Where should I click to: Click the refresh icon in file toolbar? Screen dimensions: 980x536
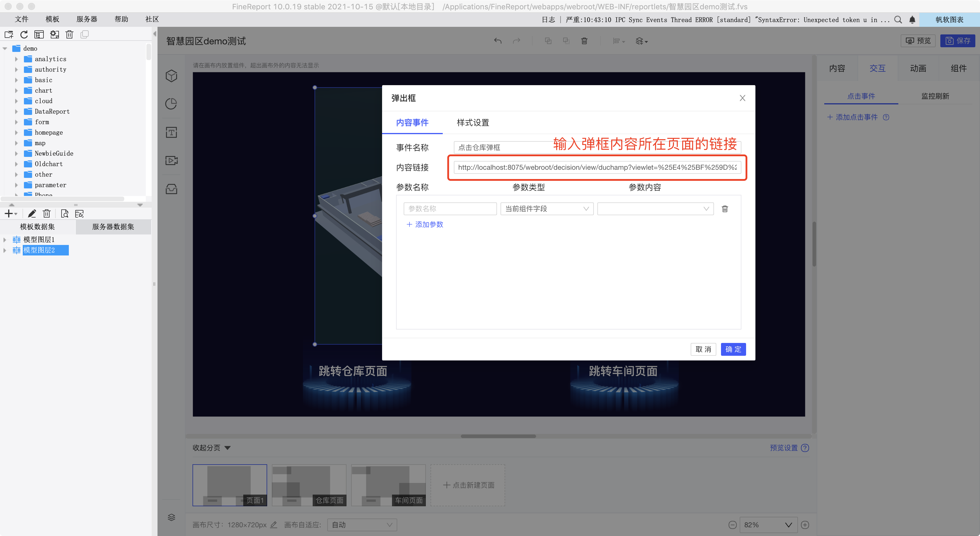tap(24, 35)
